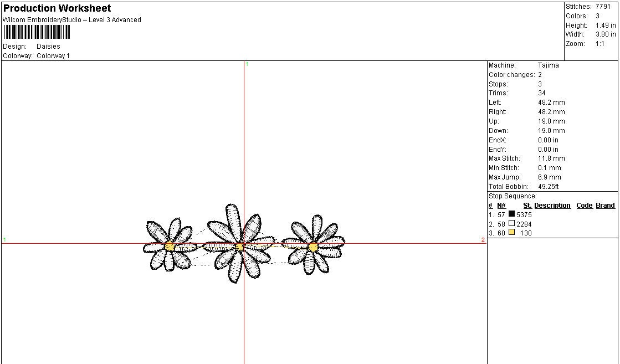Click the green marker at left guide edge
The image size is (620, 364).
[x=5, y=240]
